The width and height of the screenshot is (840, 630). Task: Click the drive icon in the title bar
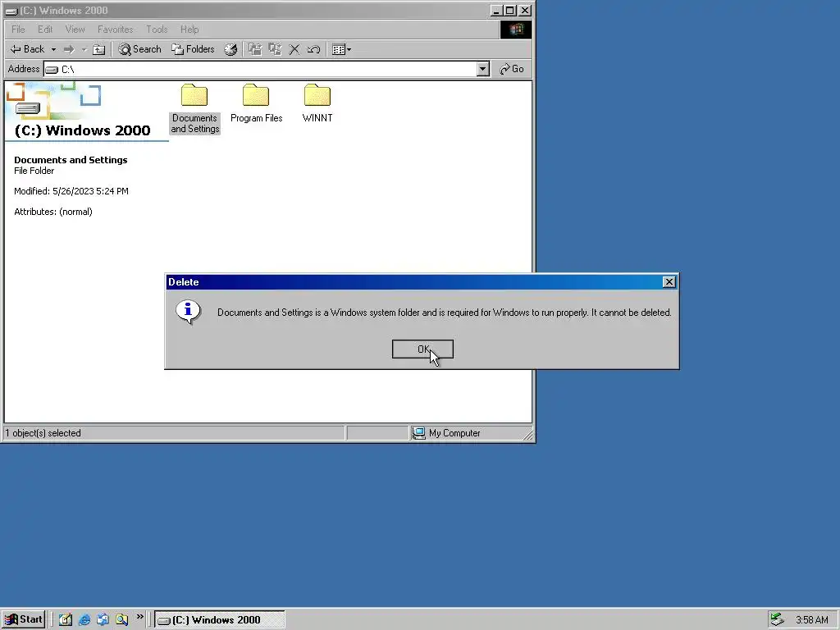(x=11, y=11)
